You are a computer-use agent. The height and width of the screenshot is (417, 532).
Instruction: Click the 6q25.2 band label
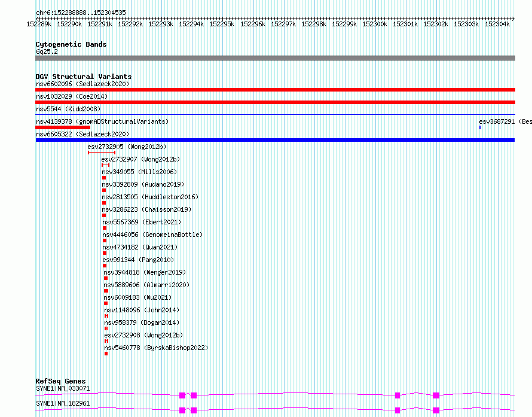(47, 51)
